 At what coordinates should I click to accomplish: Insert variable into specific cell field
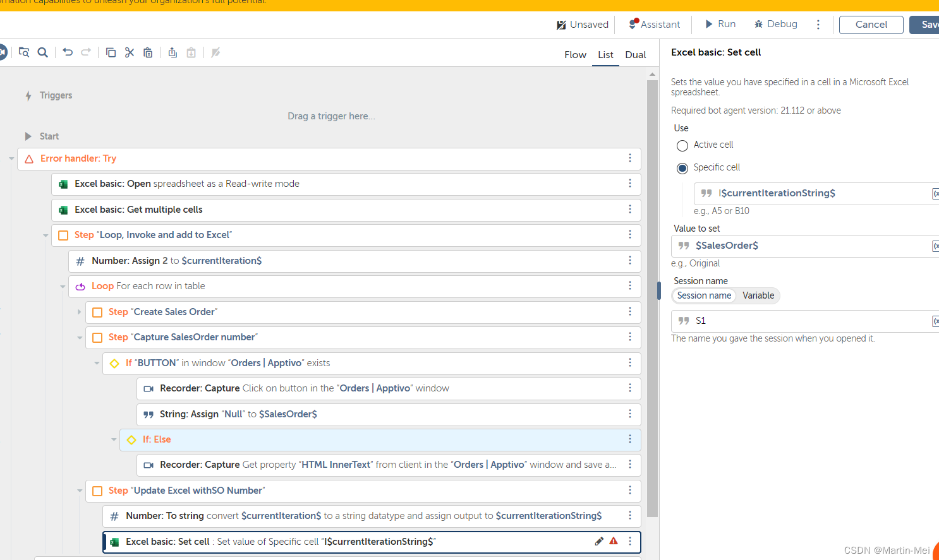pyautogui.click(x=936, y=194)
